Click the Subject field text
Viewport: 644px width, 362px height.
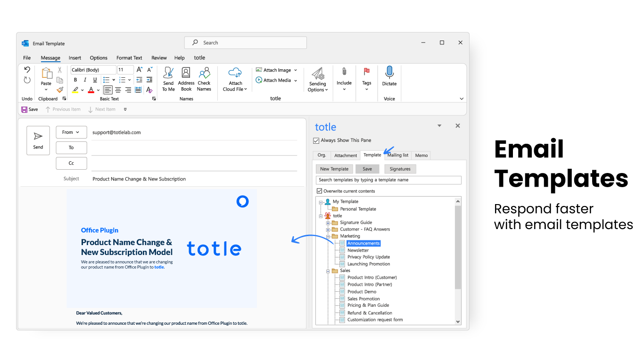click(139, 179)
